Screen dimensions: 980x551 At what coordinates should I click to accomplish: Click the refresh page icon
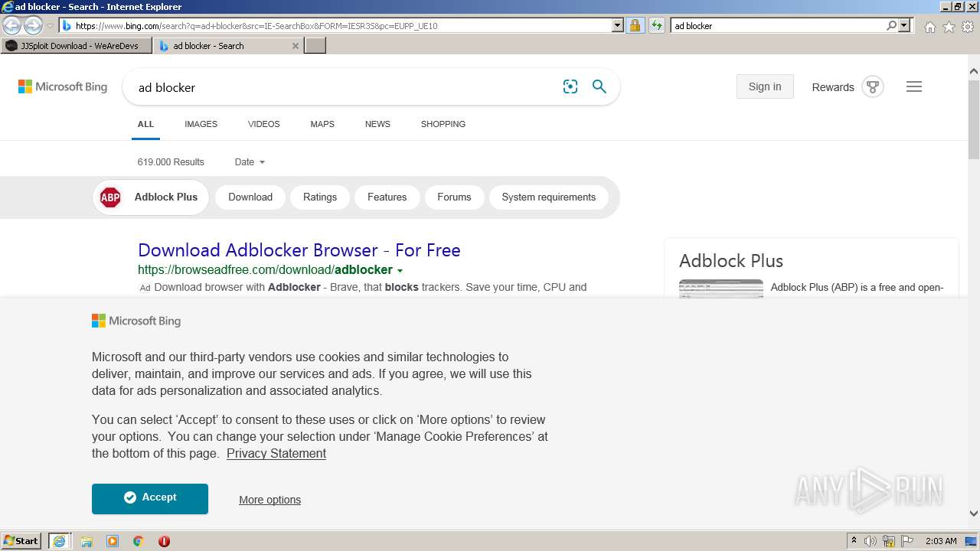(x=656, y=25)
